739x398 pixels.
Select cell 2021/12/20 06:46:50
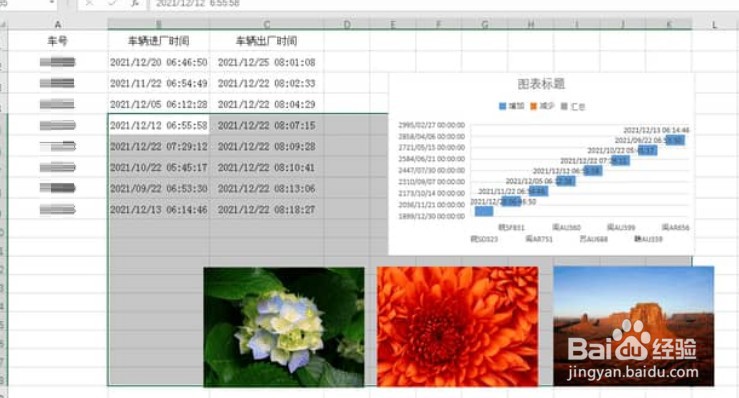[x=159, y=62]
